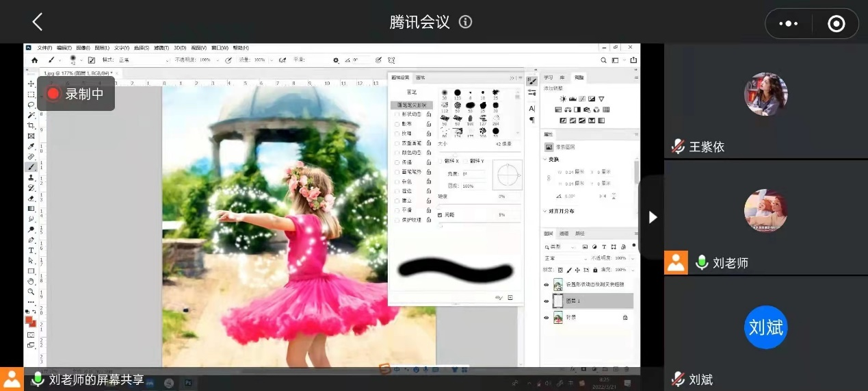Select the Brush tool in left toolbar
Viewport: 868px width, 391px height.
click(x=31, y=166)
